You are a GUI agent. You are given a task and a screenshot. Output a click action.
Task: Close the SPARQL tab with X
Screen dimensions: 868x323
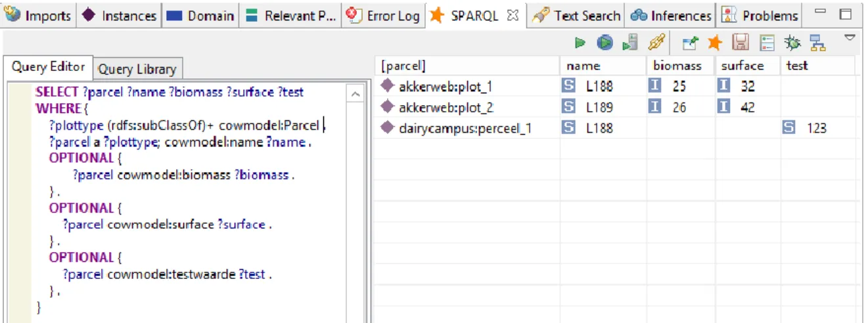514,14
